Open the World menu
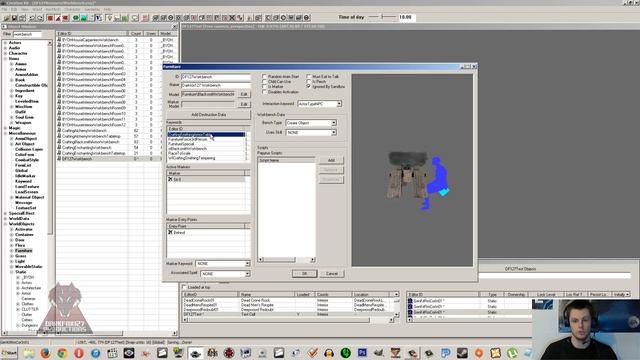 coord(37,9)
